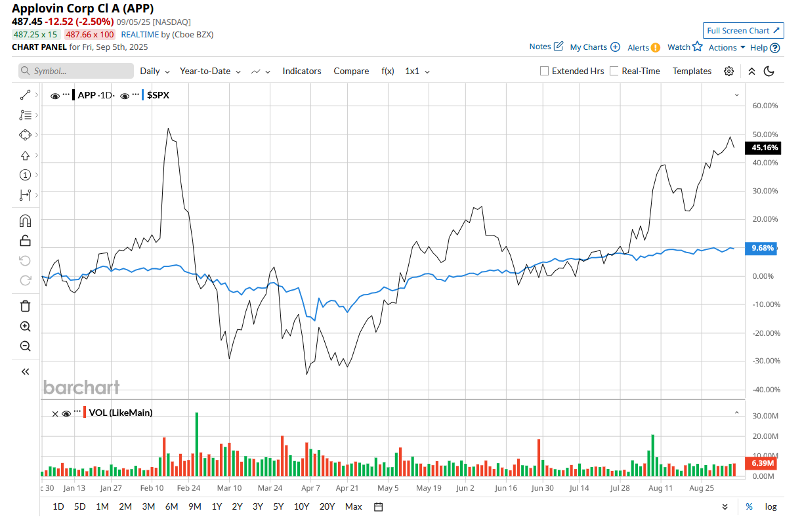Screen dimensions: 802x532
Task: Expand the line tools submenu arrow
Action: 37,95
